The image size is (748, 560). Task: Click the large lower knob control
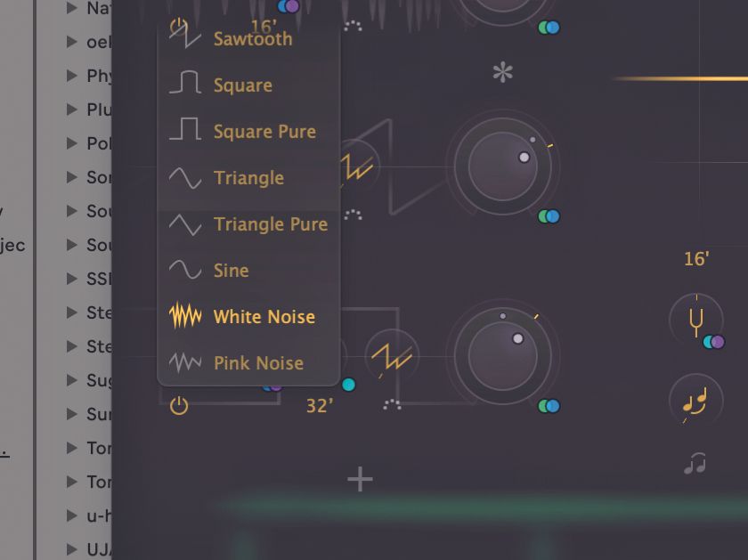[503, 356]
